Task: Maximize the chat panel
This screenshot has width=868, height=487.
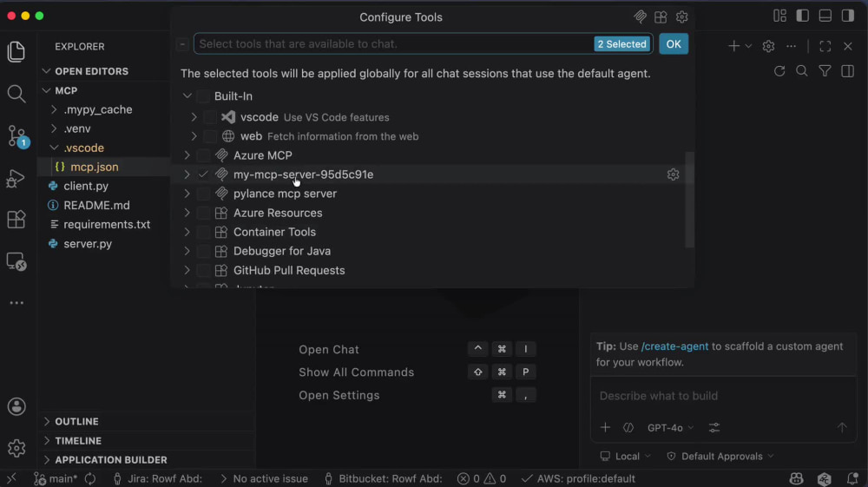Action: pyautogui.click(x=825, y=47)
